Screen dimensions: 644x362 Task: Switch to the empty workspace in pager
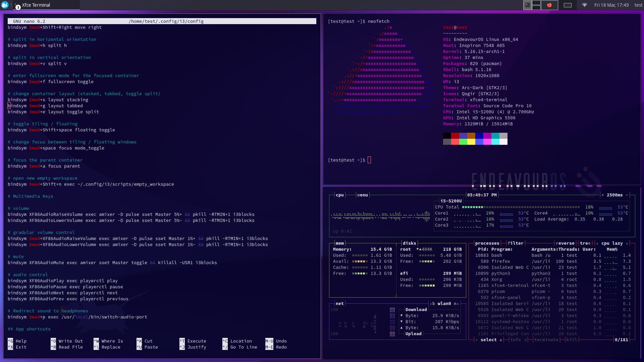(x=568, y=5)
